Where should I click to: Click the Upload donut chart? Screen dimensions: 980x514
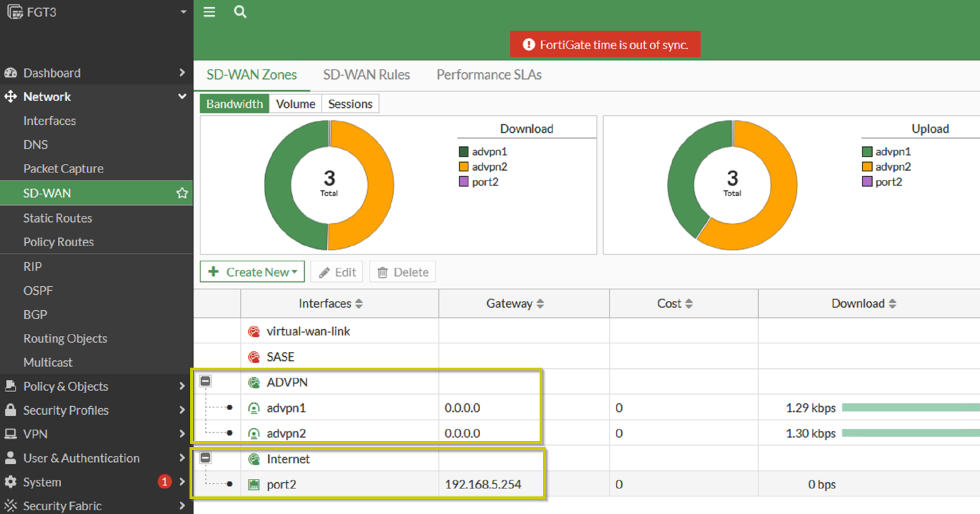[x=732, y=185]
